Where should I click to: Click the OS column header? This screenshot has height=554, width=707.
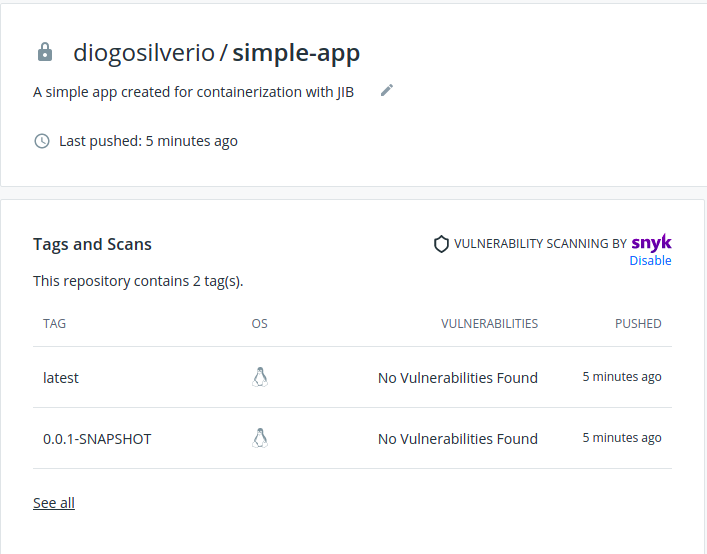pos(260,324)
